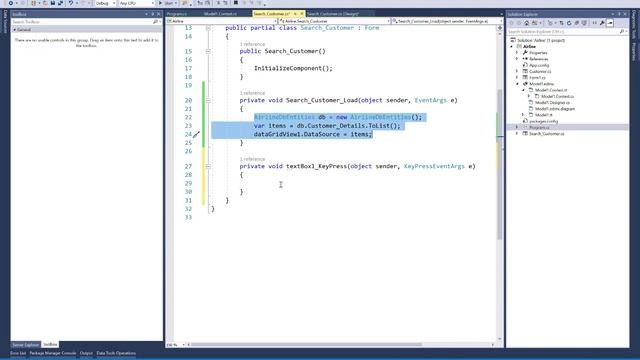Switch to the Program.cs editor tab
Image resolution: width=640 pixels, height=360 pixels.
tap(177, 14)
